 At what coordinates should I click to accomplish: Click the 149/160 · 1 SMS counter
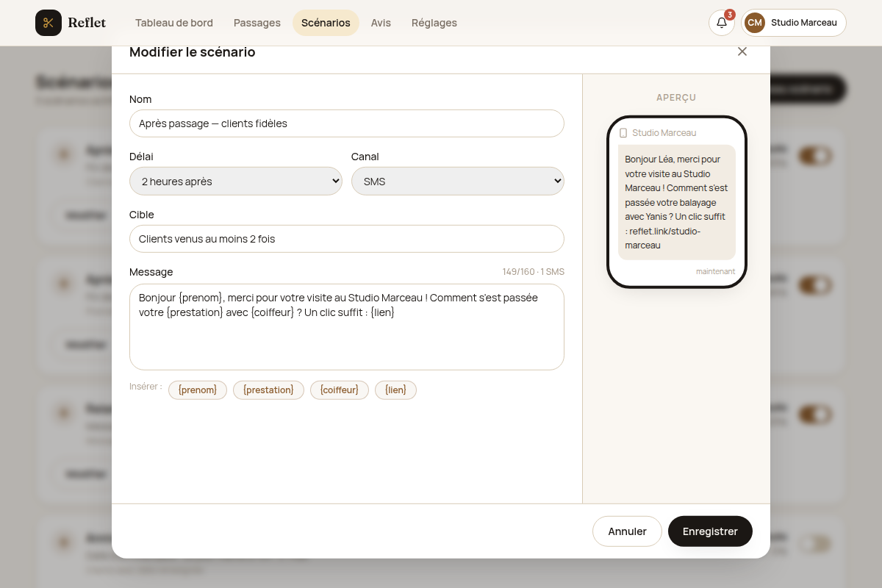coord(534,272)
